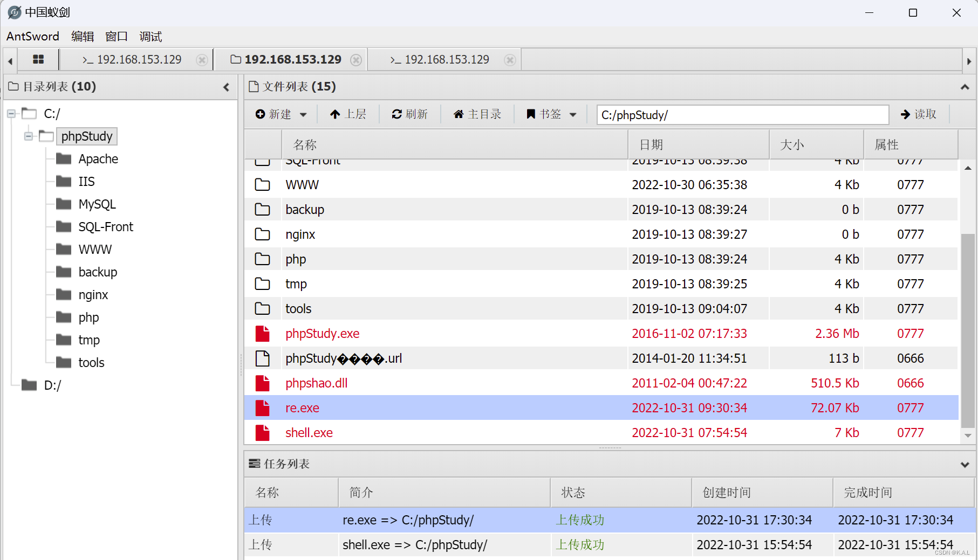Screen dimensions: 978x560
Task: Navigate up one level with 上层
Action: pos(348,114)
